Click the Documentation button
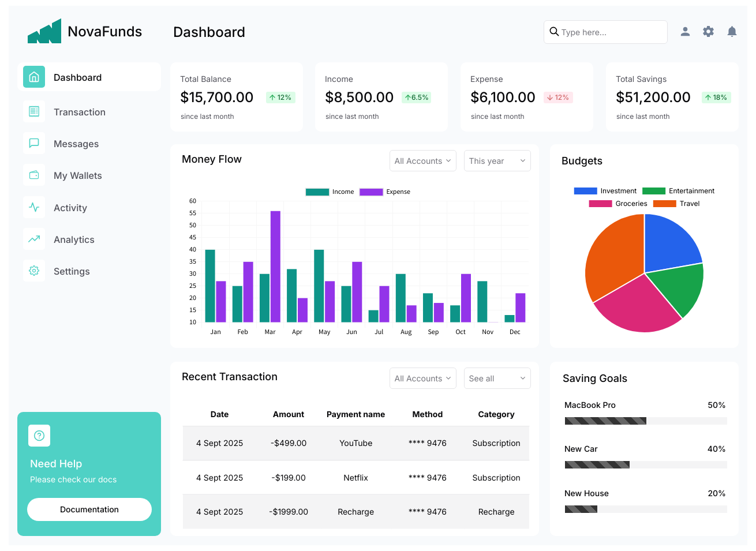 click(89, 509)
